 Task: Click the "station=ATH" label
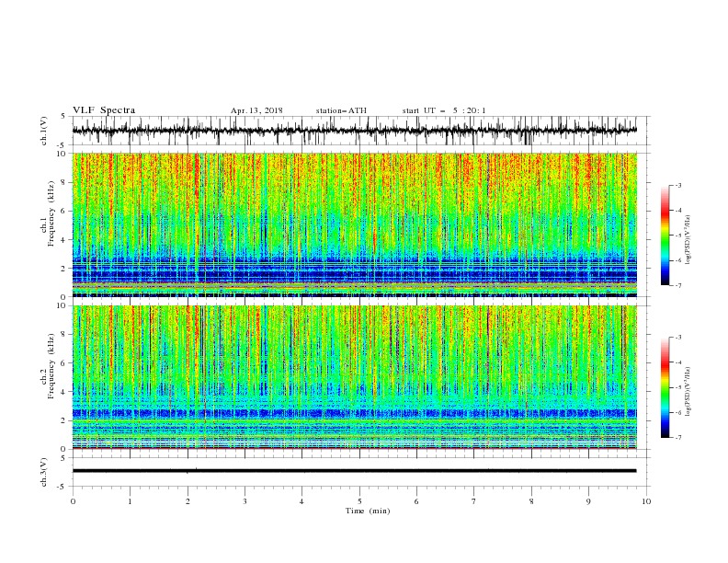point(341,110)
